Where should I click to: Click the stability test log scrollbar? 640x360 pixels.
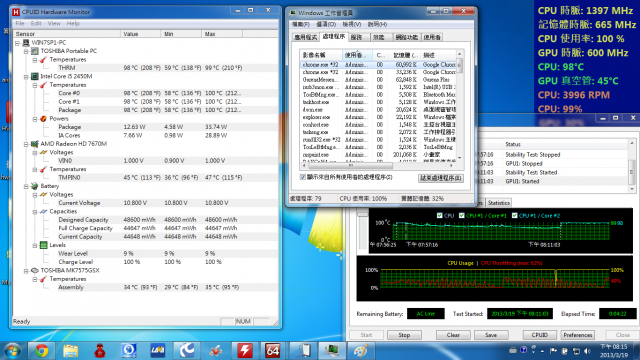point(632,166)
